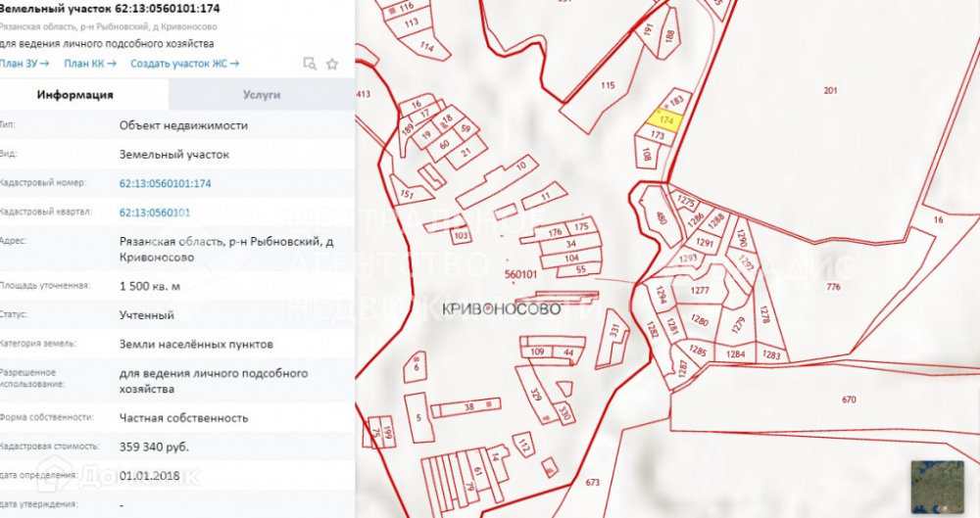Click the КРИВОНОСОВО settlement label

[501, 308]
